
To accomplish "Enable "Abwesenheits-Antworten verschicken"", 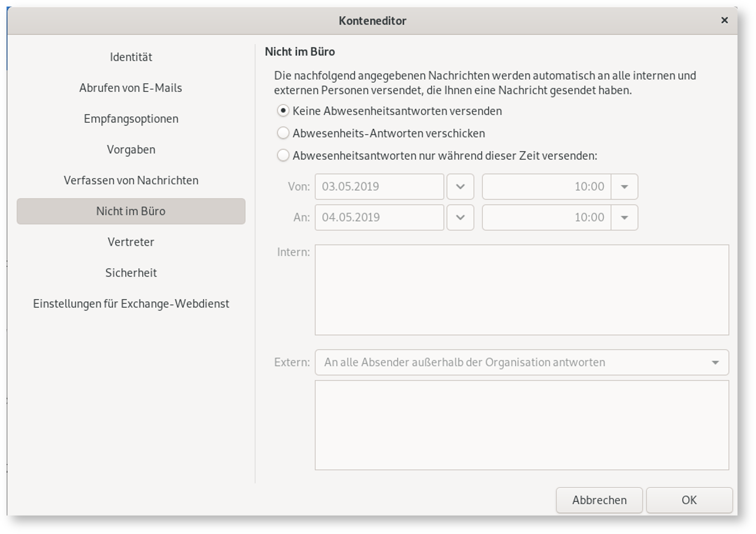I will (283, 133).
